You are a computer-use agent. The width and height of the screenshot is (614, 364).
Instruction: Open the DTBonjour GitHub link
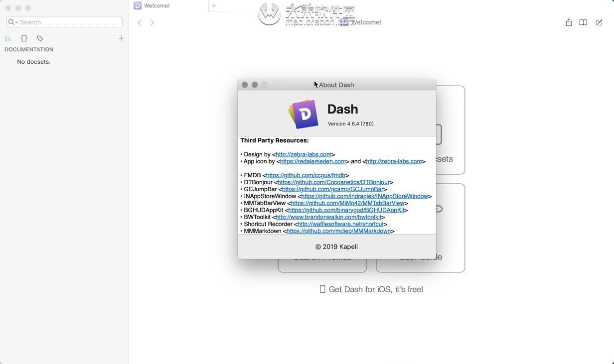[333, 182]
